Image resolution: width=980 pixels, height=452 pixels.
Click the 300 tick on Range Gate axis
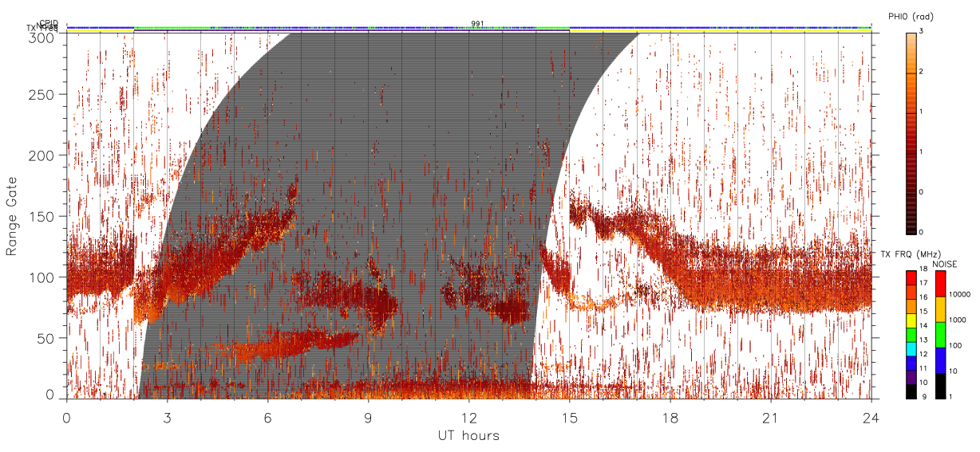[x=43, y=37]
